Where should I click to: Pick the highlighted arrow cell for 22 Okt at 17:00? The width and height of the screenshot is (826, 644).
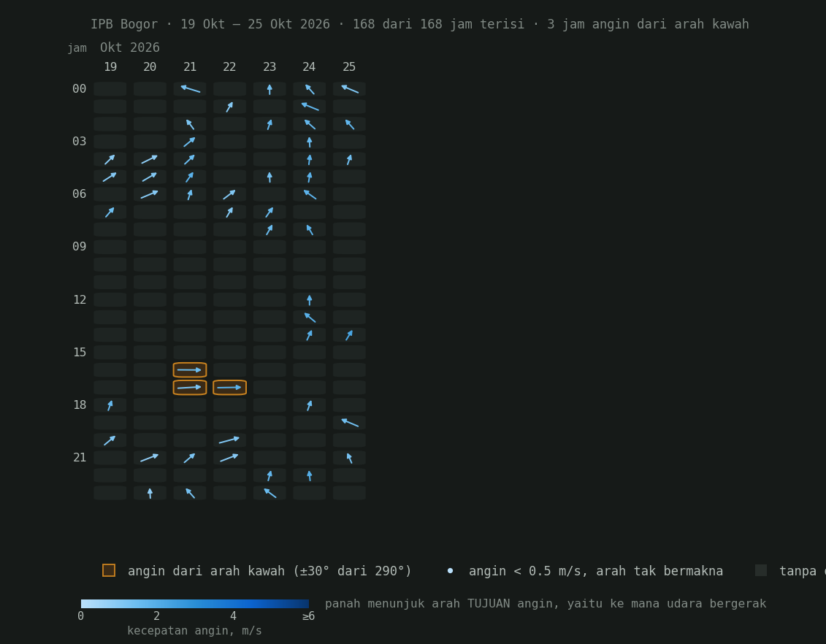[x=229, y=388]
